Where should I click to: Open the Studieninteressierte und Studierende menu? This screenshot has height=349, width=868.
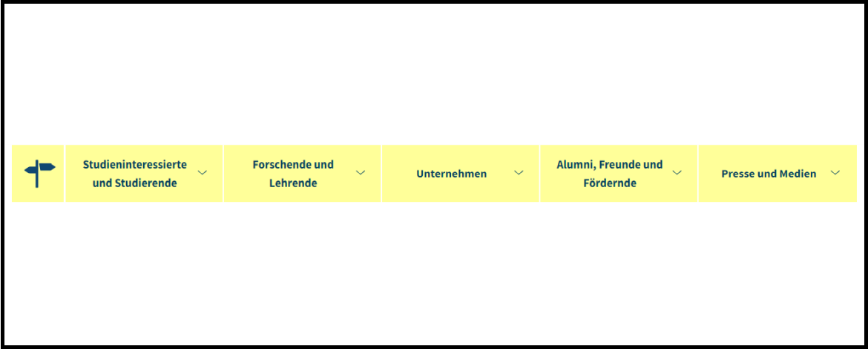[135, 174]
